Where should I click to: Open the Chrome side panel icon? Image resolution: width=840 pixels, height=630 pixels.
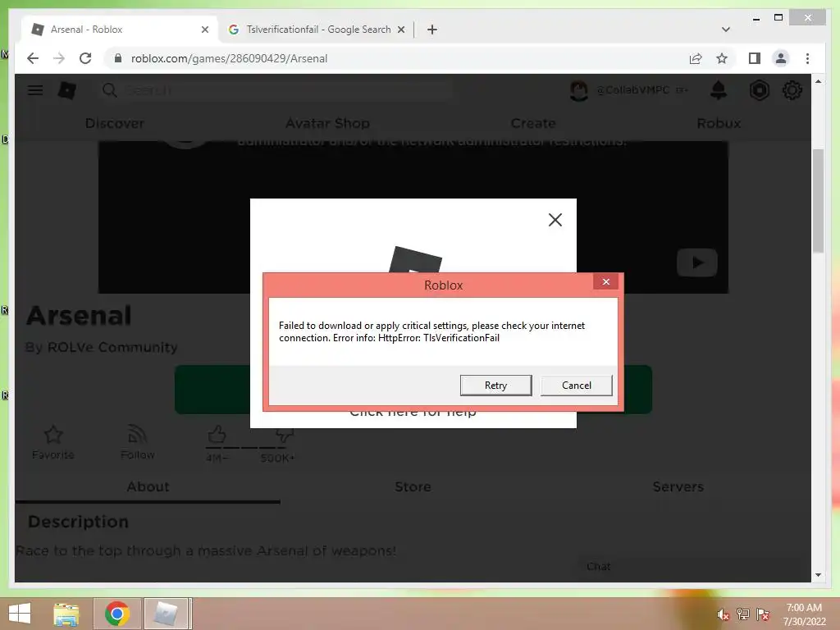(x=755, y=58)
